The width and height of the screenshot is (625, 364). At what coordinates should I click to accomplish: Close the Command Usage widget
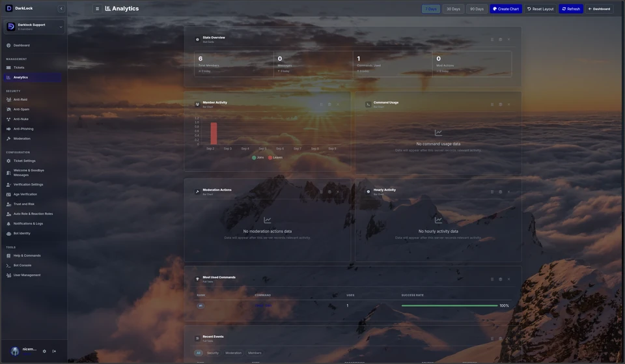click(x=508, y=104)
